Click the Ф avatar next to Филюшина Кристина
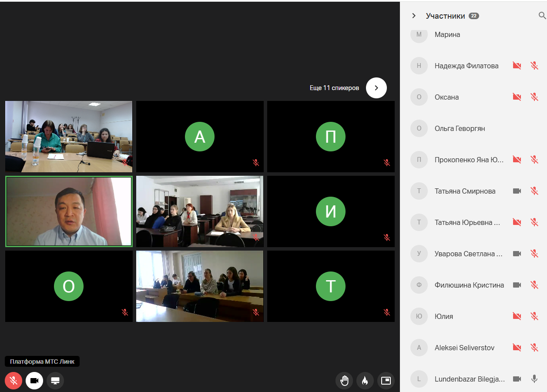This screenshot has width=547, height=392. click(419, 285)
